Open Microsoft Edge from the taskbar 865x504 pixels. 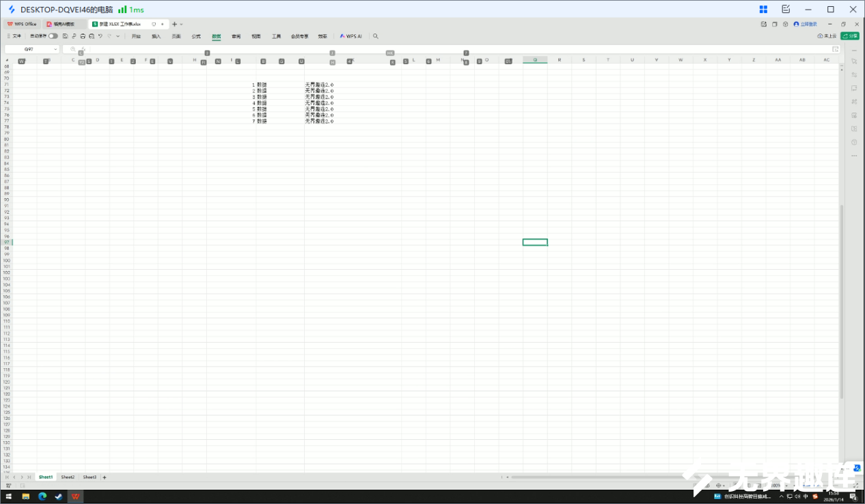[x=42, y=496]
